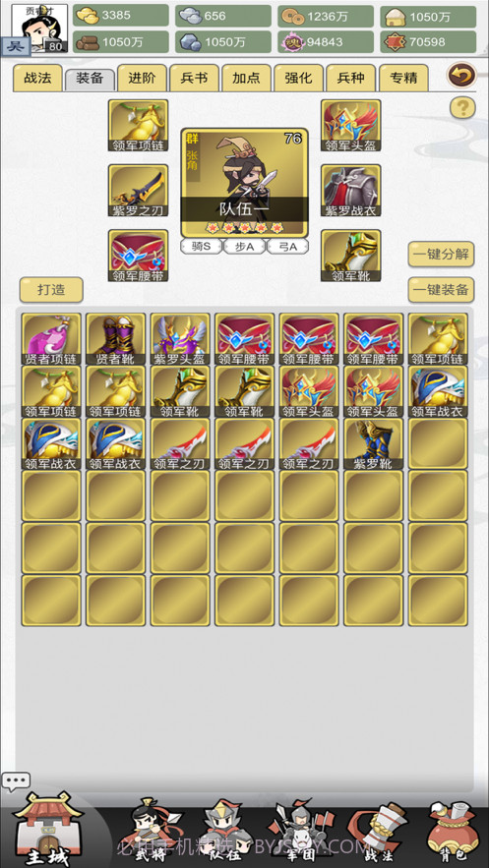Switch to the 兵书 tab
This screenshot has width=489, height=868.
click(x=194, y=78)
